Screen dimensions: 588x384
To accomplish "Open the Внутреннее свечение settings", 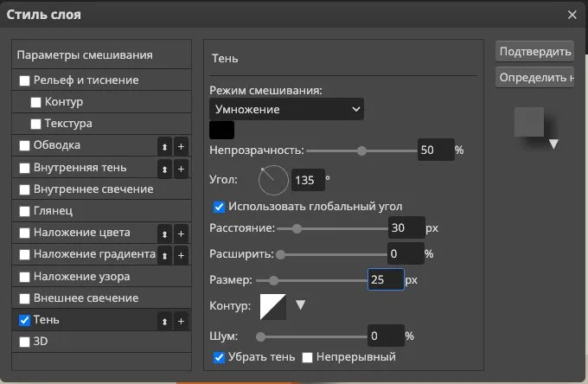I will (x=102, y=189).
